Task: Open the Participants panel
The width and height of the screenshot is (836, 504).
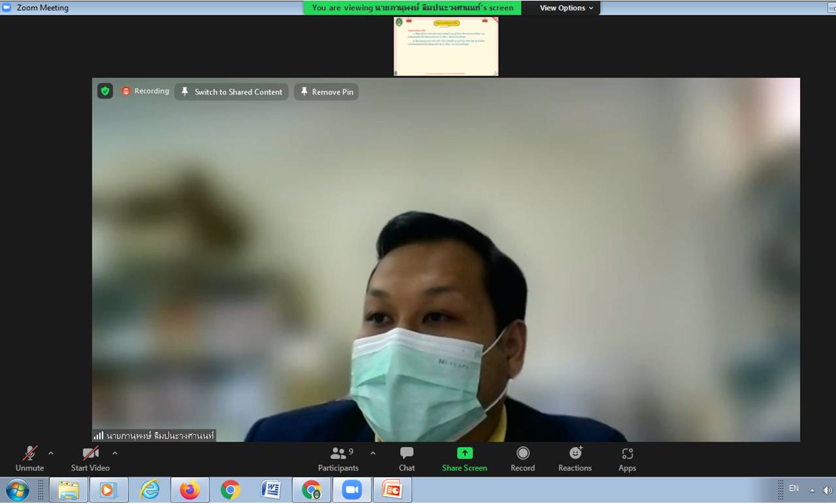Action: pos(338,459)
